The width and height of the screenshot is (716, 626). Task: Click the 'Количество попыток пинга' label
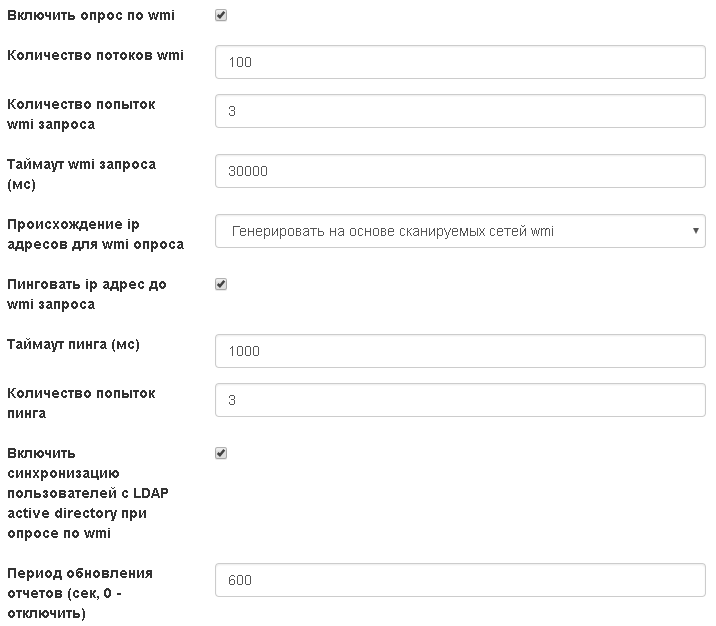point(80,403)
